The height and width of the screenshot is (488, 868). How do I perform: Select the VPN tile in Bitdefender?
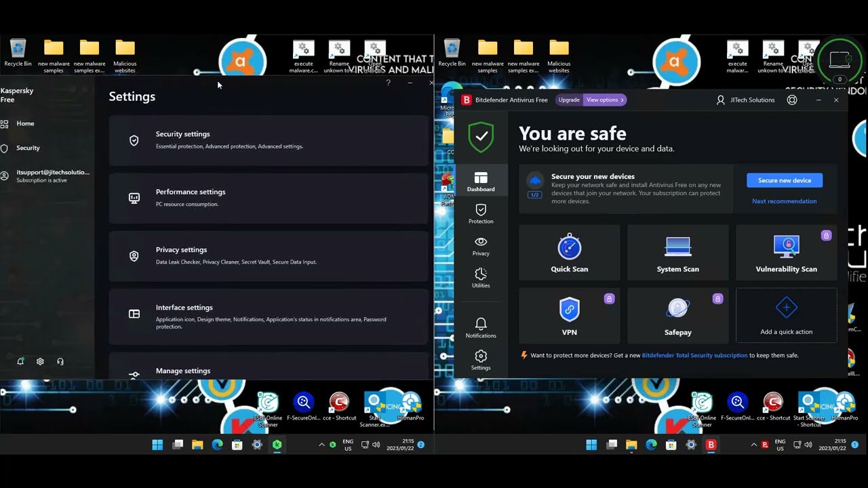[x=569, y=316]
